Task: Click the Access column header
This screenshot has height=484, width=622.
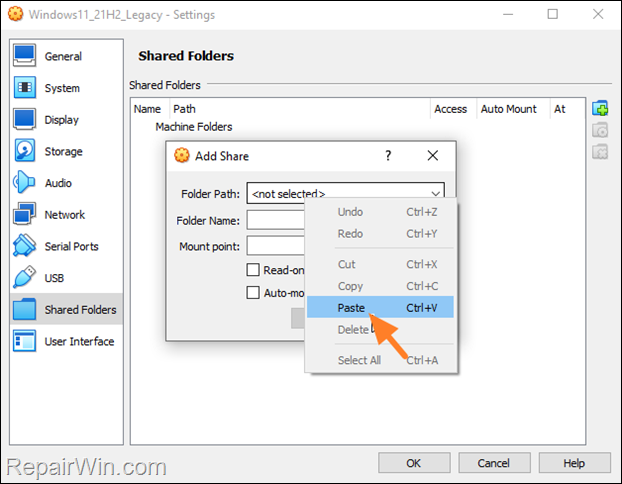Action: click(x=451, y=109)
